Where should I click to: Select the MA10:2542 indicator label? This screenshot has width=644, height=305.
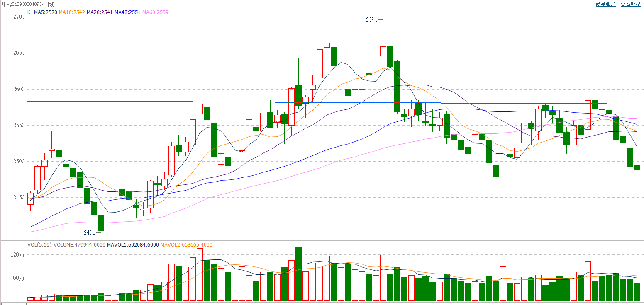point(72,12)
